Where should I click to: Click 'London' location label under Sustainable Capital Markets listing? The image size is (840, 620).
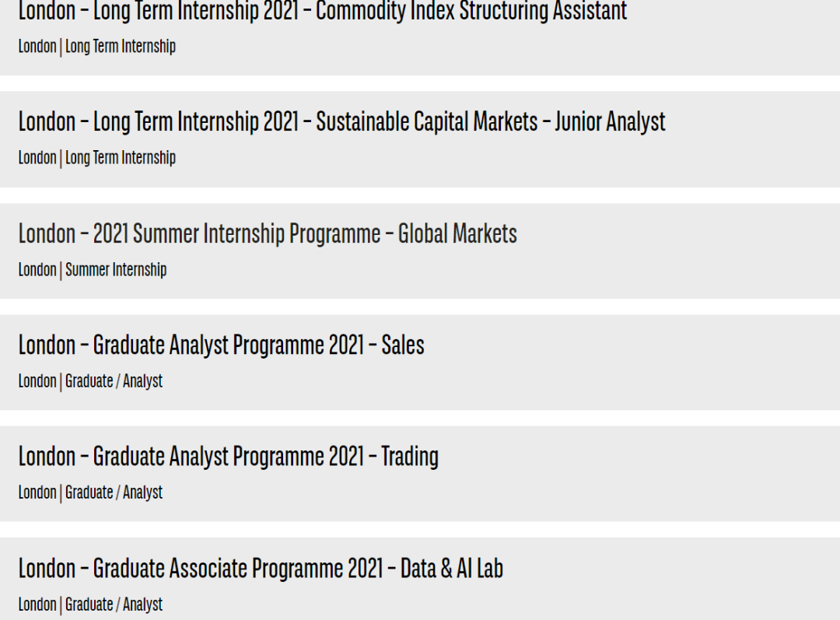pyautogui.click(x=37, y=158)
